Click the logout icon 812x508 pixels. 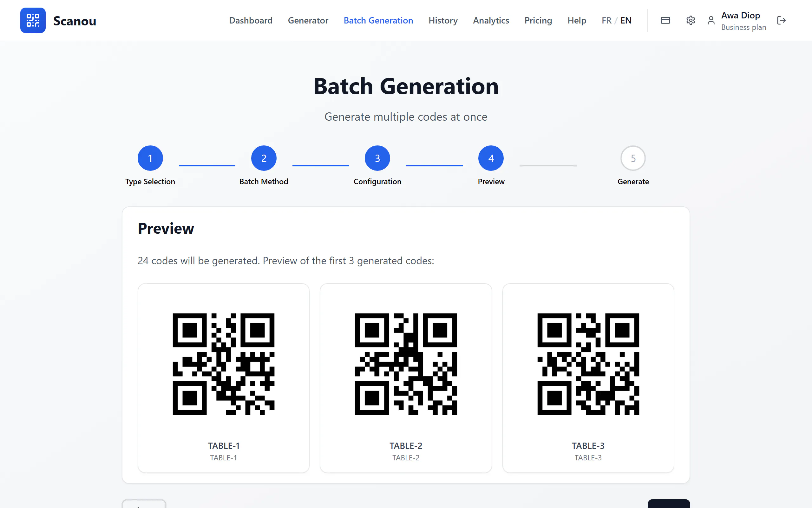click(x=782, y=21)
